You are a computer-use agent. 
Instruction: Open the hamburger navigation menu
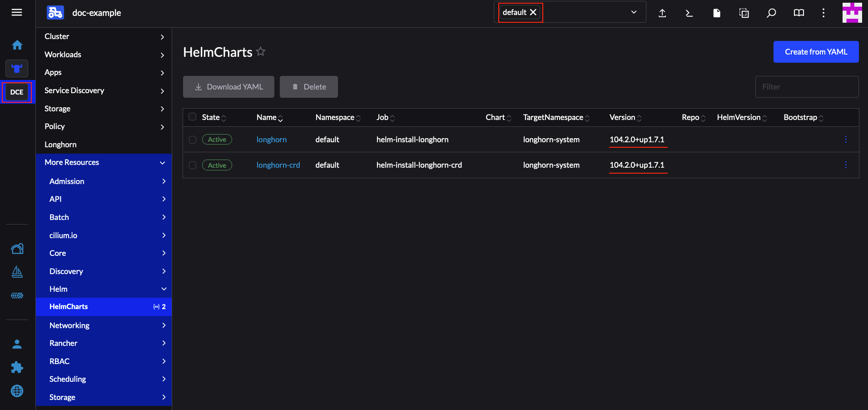17,12
